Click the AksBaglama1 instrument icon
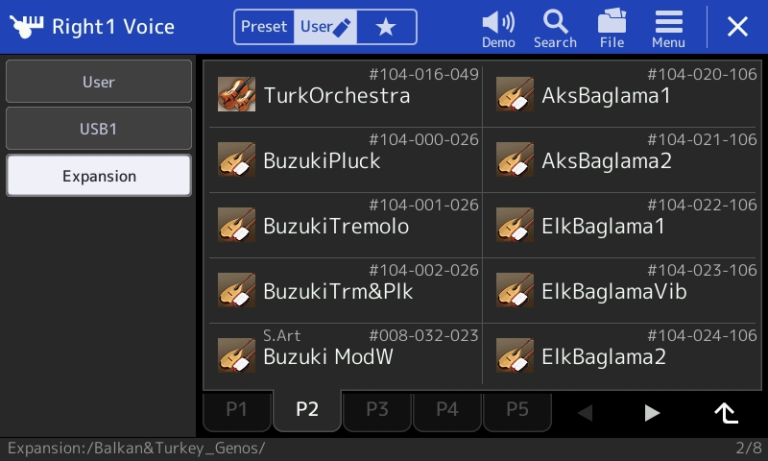This screenshot has height=461, width=768. click(x=515, y=94)
